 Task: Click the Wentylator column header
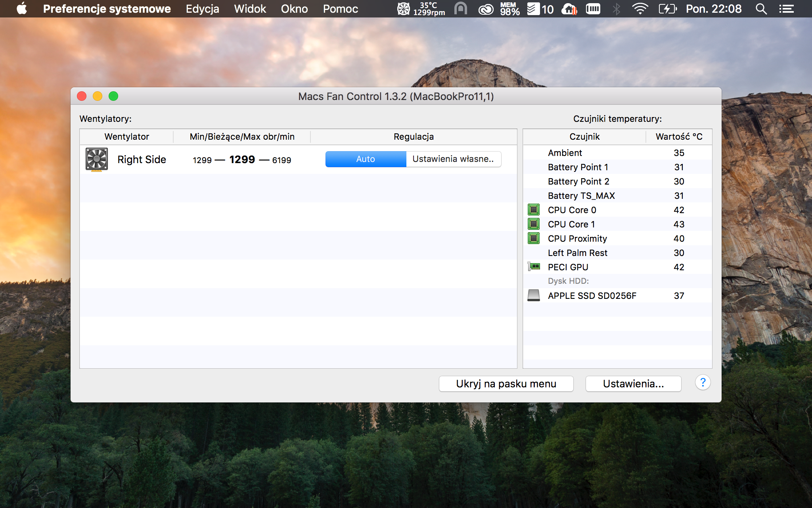126,137
